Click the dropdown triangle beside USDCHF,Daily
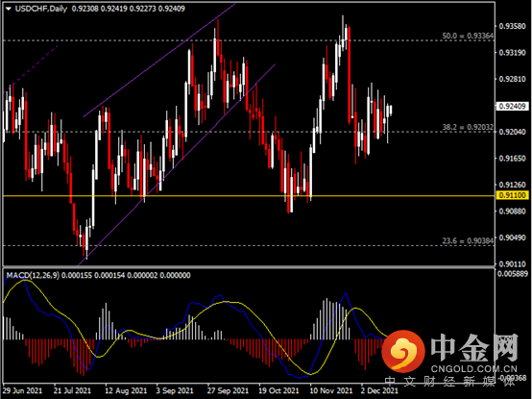 [x=8, y=9]
